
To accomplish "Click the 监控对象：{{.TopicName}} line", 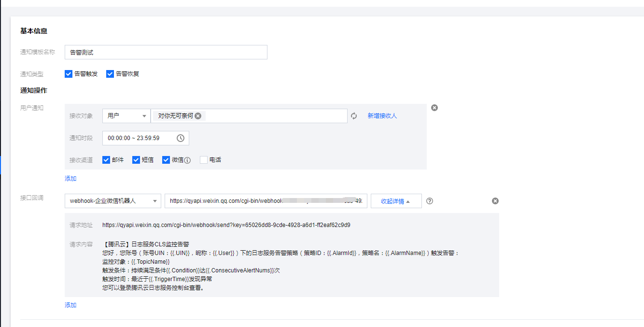I will click(x=136, y=262).
